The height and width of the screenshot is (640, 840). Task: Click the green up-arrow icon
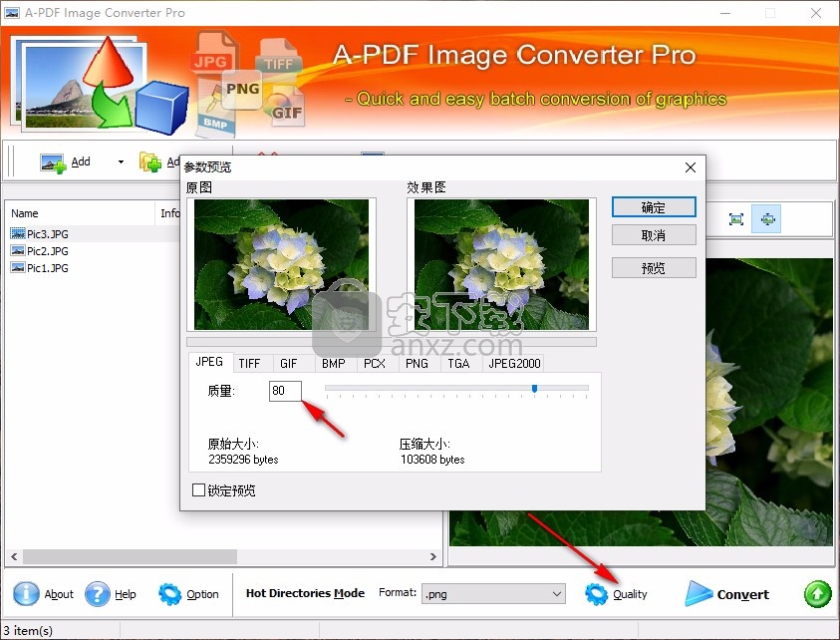click(817, 594)
